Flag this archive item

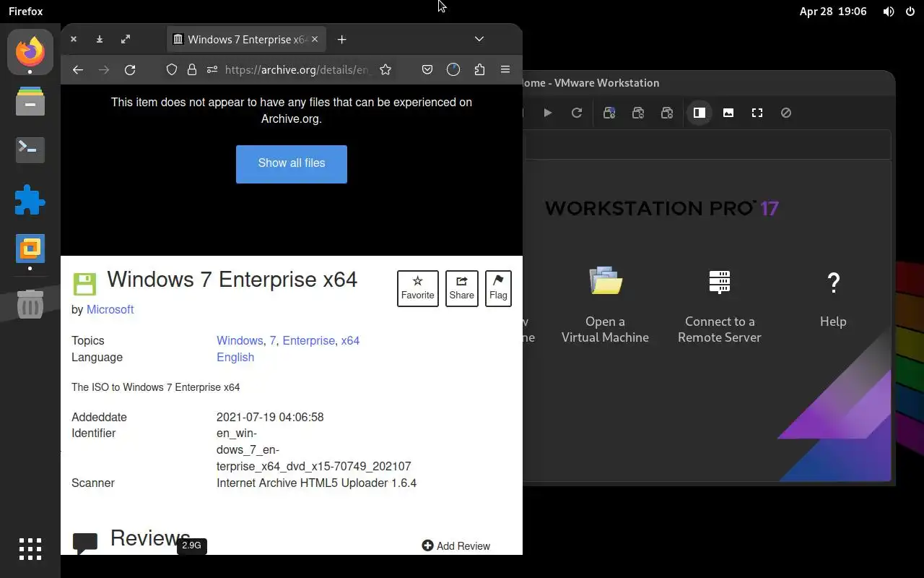tap(498, 288)
